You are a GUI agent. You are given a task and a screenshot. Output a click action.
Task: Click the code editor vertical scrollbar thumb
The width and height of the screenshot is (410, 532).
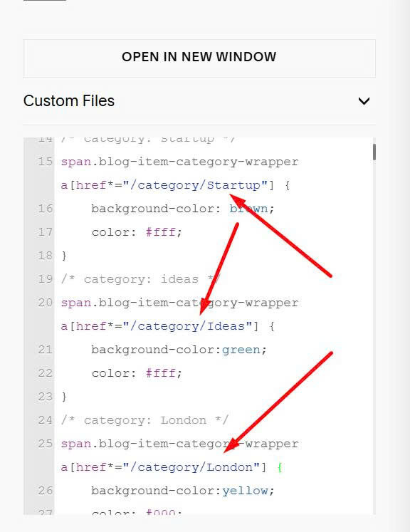click(x=374, y=152)
